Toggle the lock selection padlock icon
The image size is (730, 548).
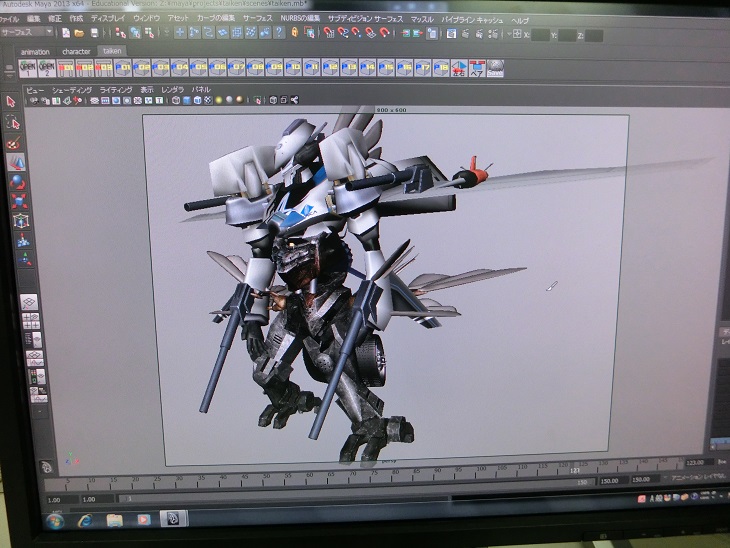296,33
